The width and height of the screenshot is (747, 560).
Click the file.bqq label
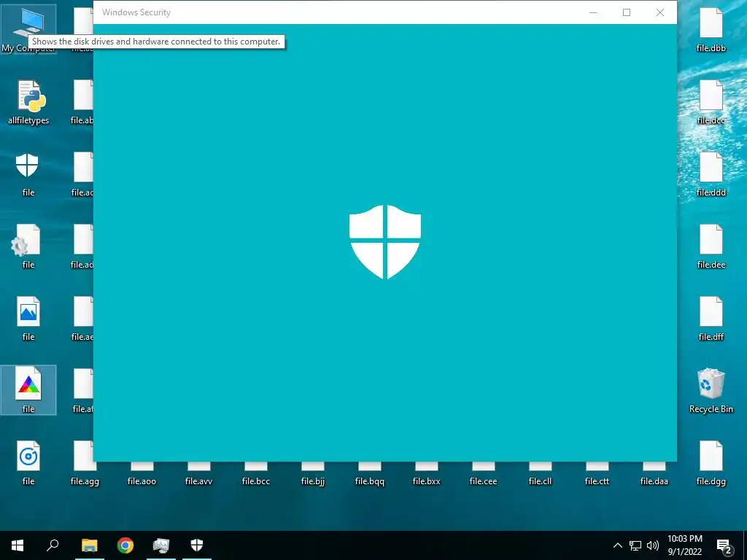pyautogui.click(x=370, y=481)
